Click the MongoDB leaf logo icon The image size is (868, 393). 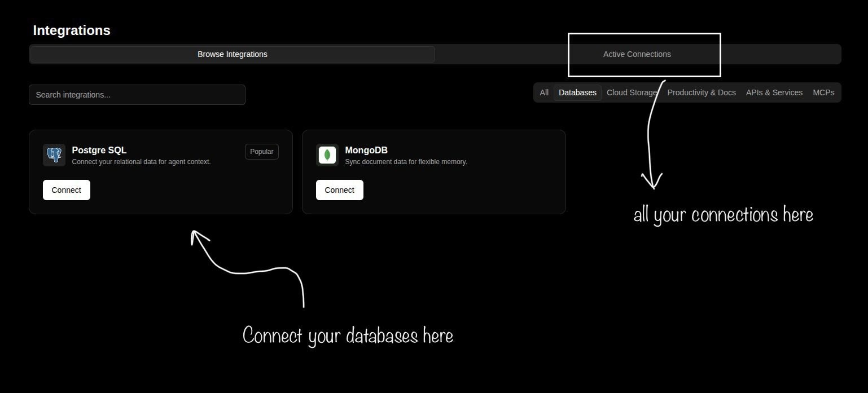coord(327,154)
